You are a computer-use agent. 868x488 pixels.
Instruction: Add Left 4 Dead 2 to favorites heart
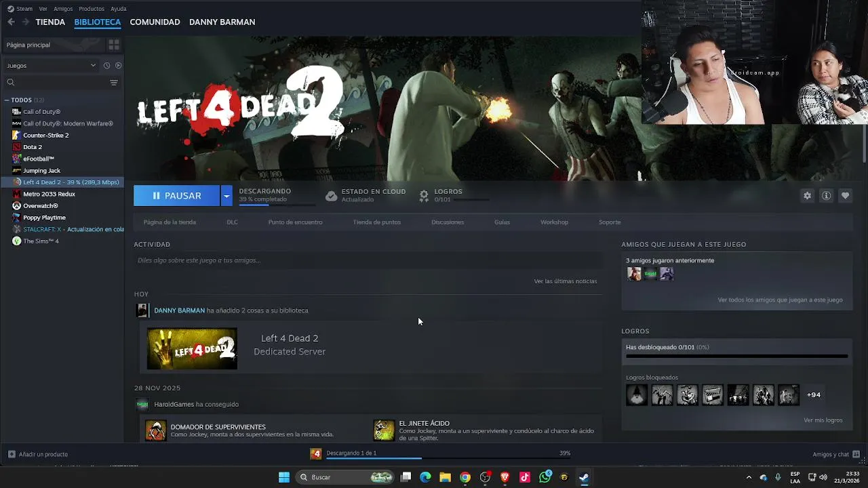click(845, 195)
